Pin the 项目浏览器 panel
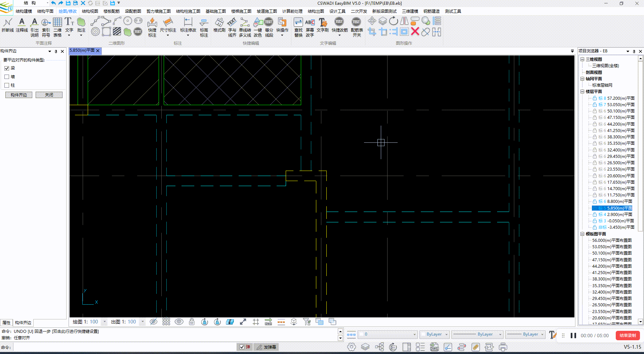 [634, 51]
